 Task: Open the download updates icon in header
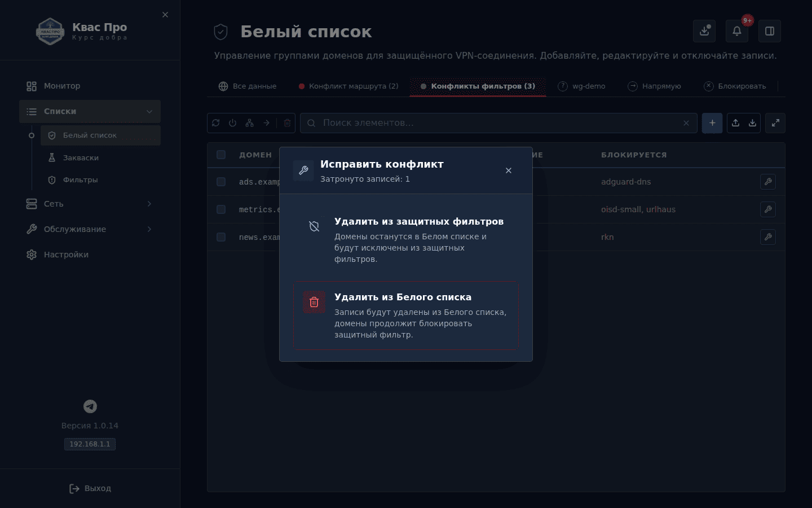pos(704,31)
